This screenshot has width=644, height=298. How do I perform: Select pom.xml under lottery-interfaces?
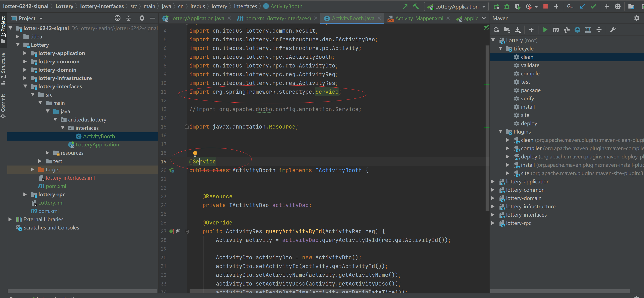tap(56, 186)
